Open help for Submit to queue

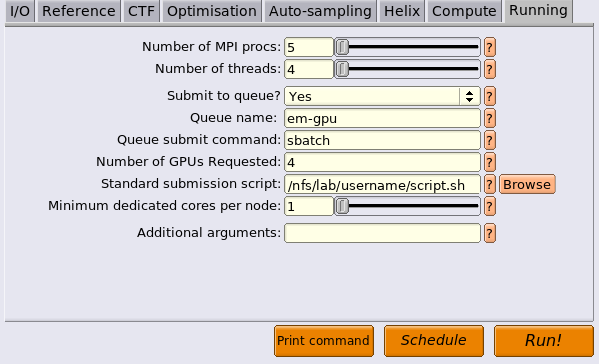click(x=490, y=96)
